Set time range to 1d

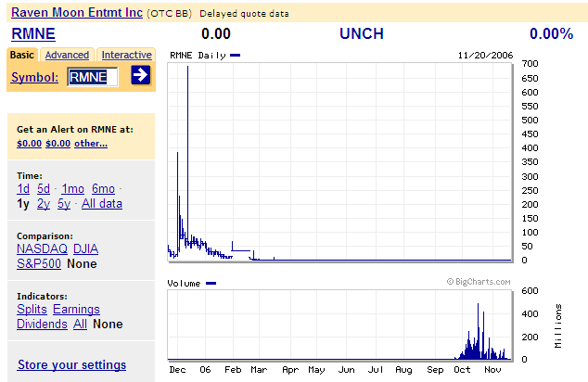[23, 188]
